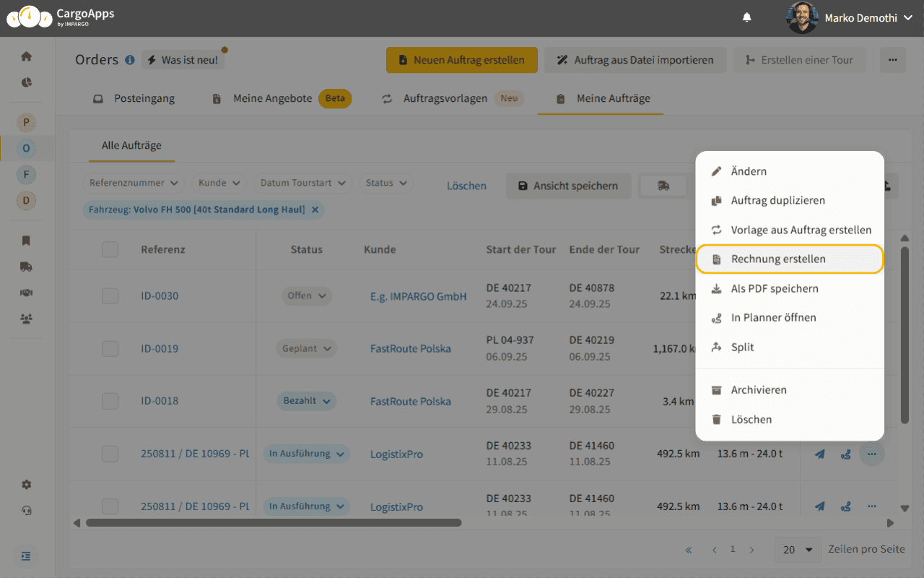Image resolution: width=924 pixels, height=578 pixels.
Task: Expand the Geplant status dropdown for ID-0019
Action: pos(306,348)
